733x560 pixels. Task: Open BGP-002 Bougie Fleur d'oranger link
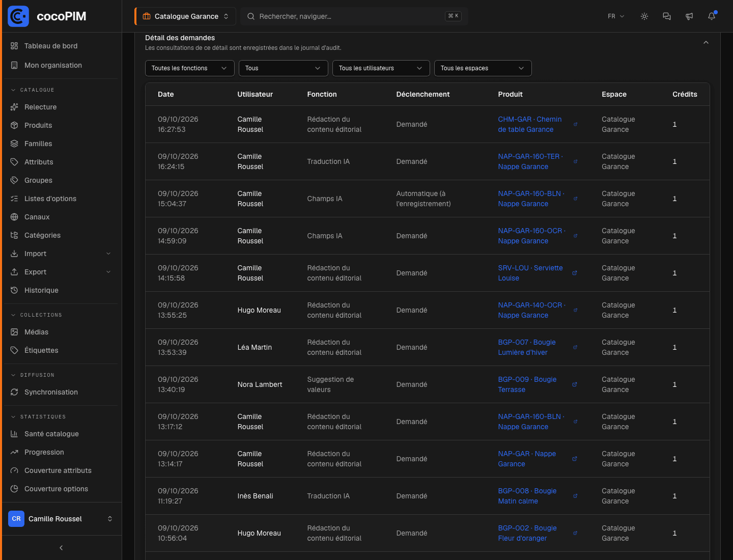tap(527, 533)
